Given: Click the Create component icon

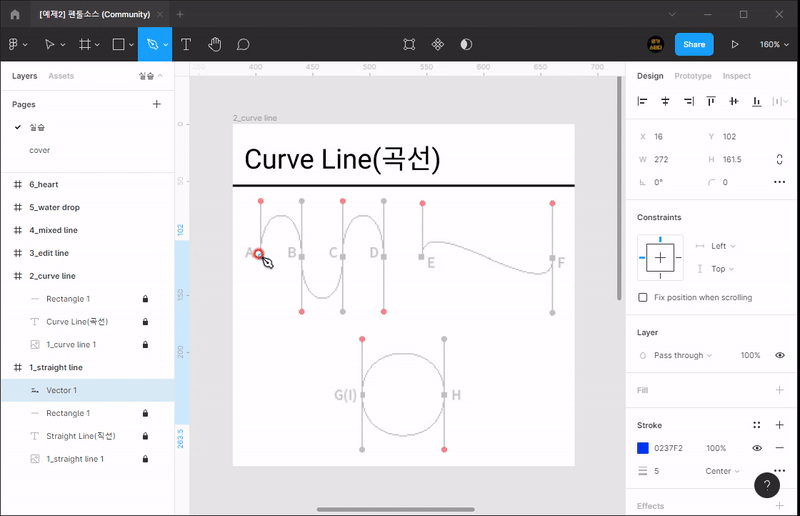Looking at the screenshot, I should tap(438, 44).
